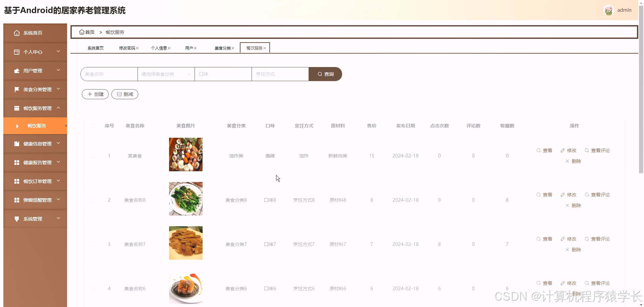Click the home icon in the breadcrumb
644x307 pixels.
click(82, 32)
